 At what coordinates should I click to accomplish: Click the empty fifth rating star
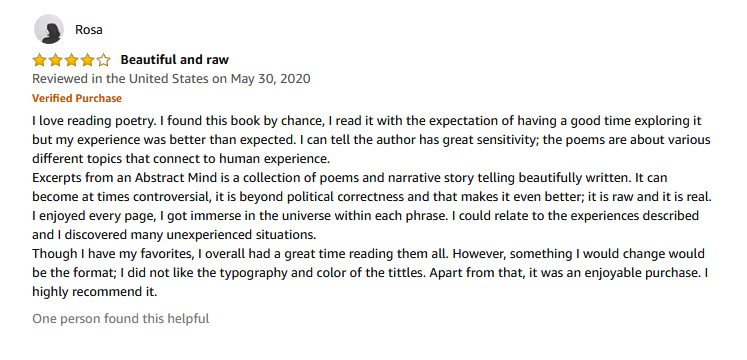pos(103,60)
